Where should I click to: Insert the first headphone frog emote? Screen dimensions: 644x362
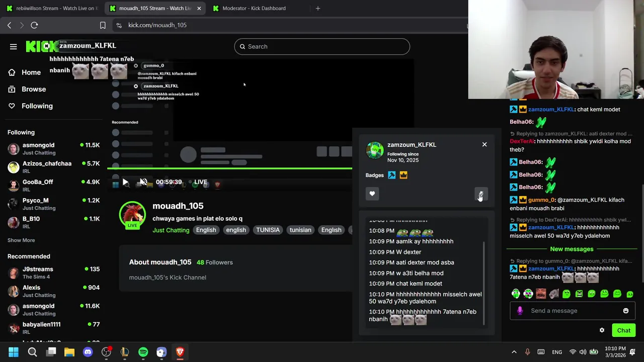tap(516, 294)
